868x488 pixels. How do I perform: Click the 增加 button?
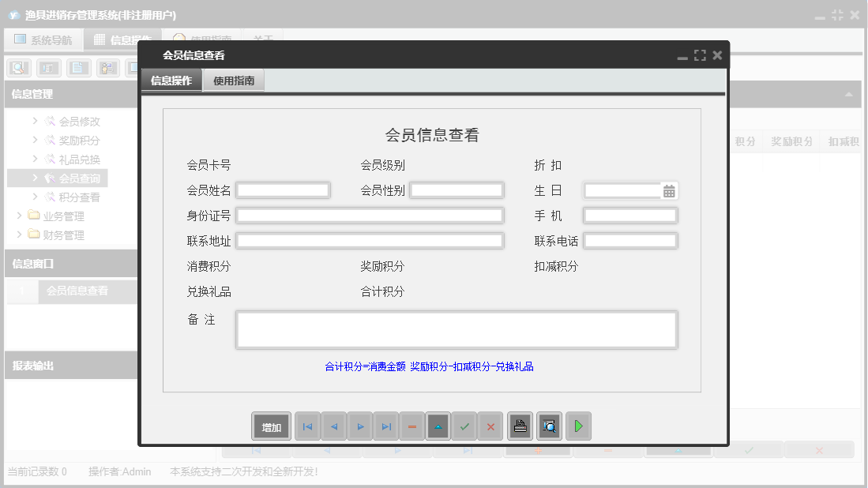(270, 426)
